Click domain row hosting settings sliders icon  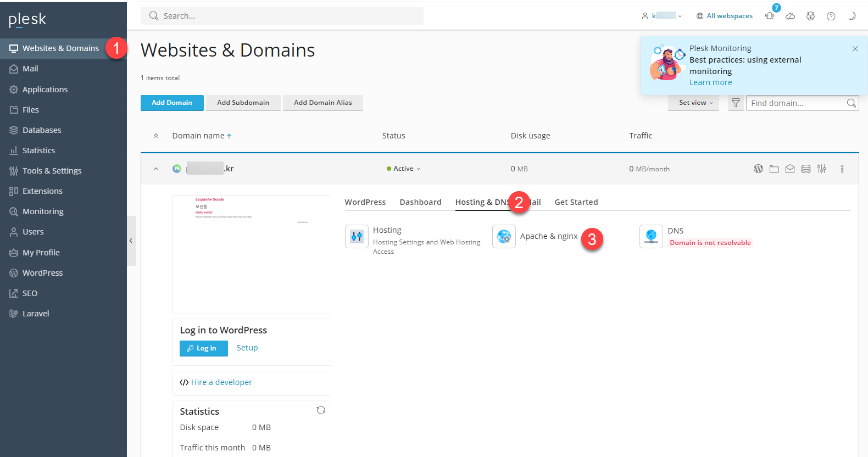coord(822,169)
